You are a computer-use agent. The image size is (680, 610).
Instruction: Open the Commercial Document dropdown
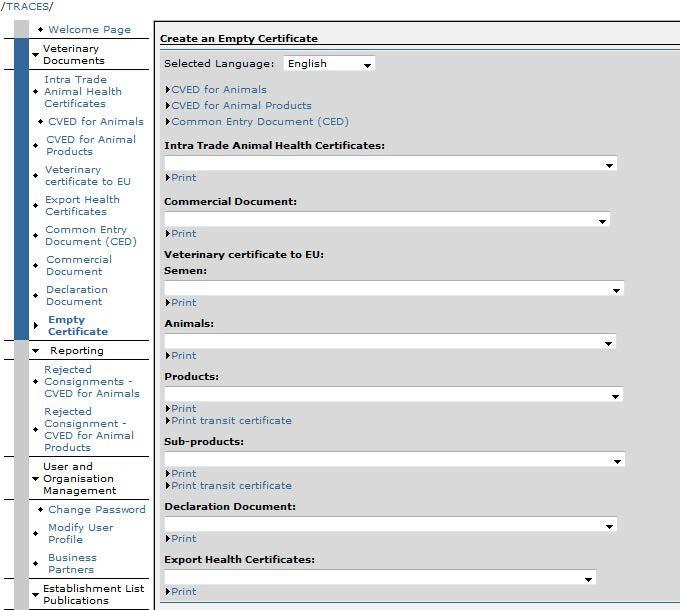(x=387, y=220)
